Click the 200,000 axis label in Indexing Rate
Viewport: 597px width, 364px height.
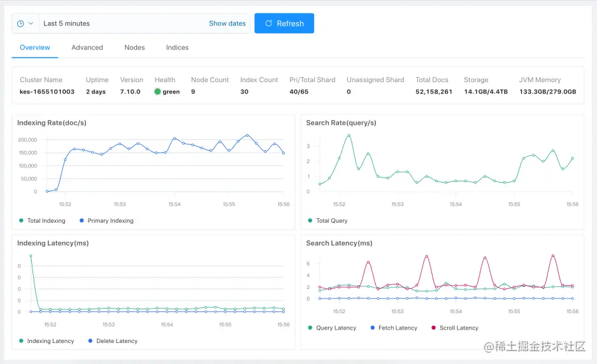click(x=27, y=140)
